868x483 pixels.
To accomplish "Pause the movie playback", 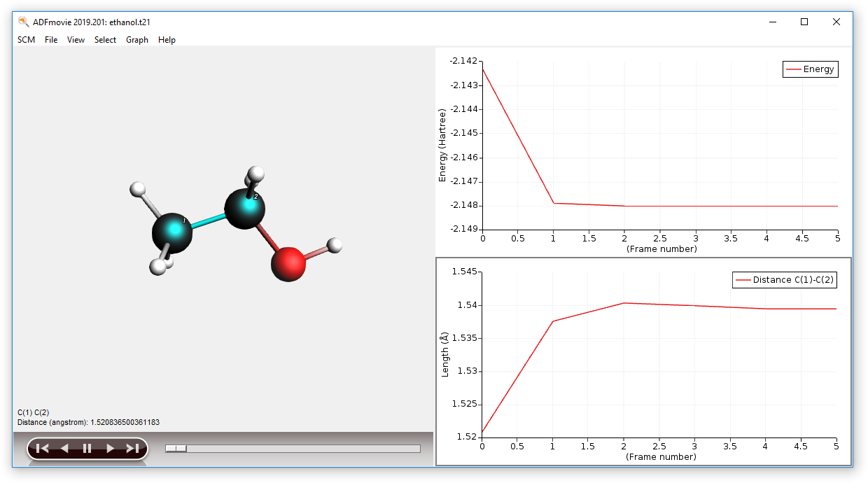I will click(x=87, y=449).
